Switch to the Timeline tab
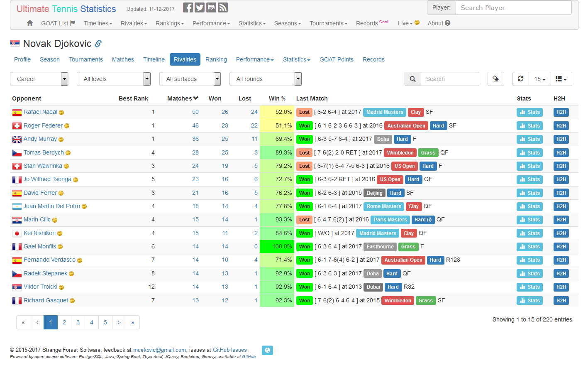588x368 pixels. tap(154, 59)
